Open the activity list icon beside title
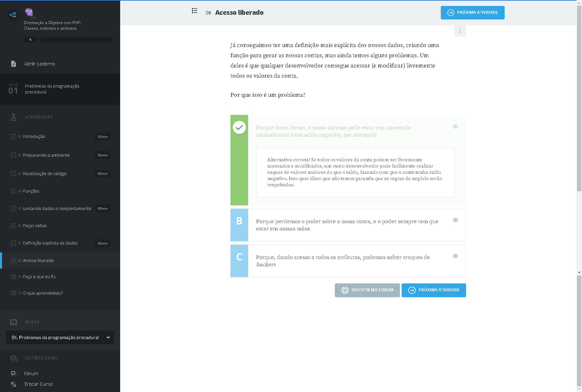Viewport: 582px width, 392px height. (x=195, y=11)
